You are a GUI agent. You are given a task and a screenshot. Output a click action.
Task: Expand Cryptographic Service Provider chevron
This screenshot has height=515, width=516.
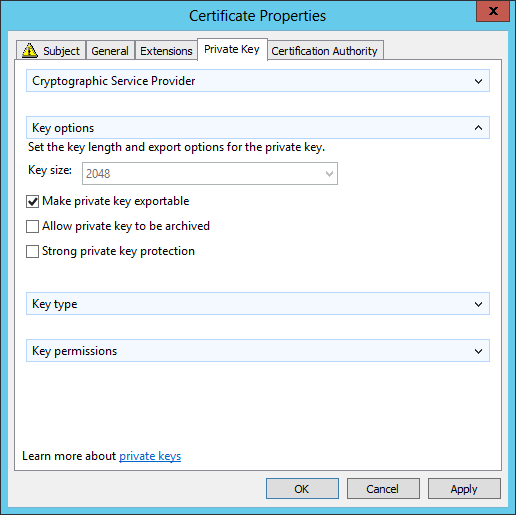[x=478, y=81]
